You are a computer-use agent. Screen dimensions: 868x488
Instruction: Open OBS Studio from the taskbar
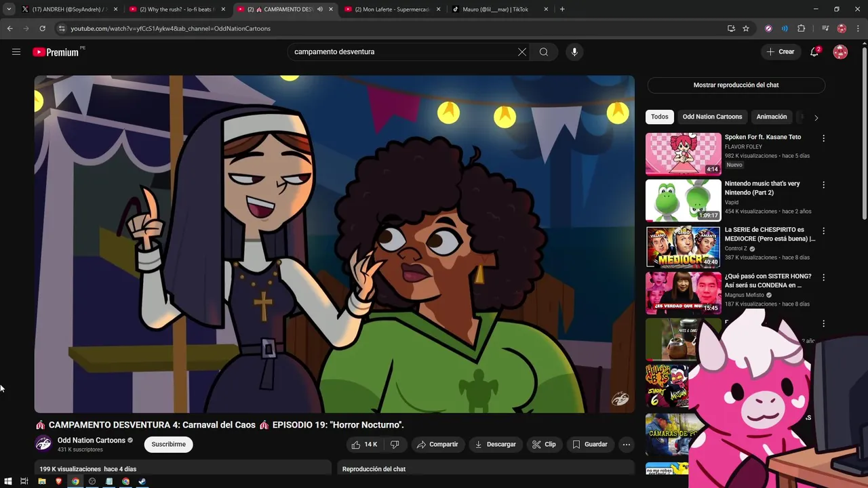click(x=92, y=481)
